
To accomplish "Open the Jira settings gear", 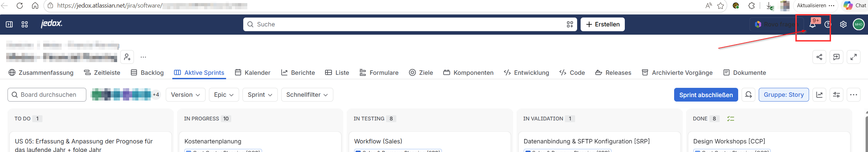I will pyautogui.click(x=843, y=24).
